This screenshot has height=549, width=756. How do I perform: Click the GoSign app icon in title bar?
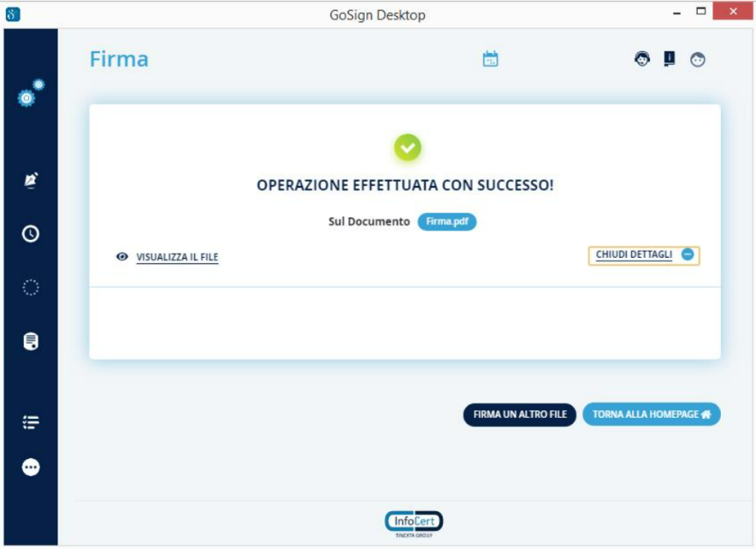tap(12, 14)
